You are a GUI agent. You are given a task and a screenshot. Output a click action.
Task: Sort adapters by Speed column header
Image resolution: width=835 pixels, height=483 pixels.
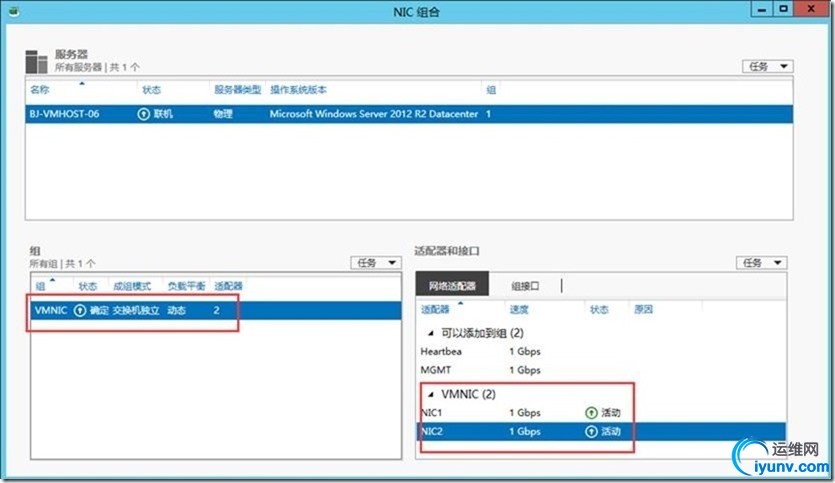[519, 309]
